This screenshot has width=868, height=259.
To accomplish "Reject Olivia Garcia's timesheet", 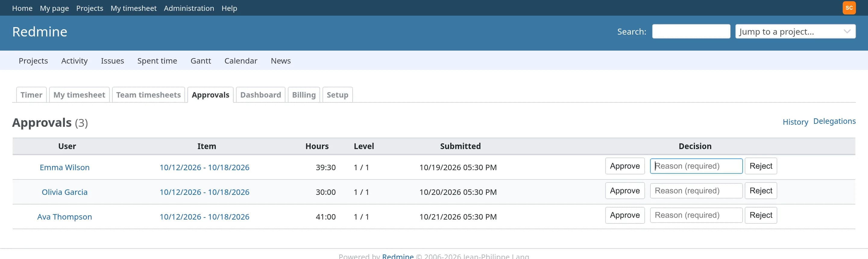I will point(761,191).
